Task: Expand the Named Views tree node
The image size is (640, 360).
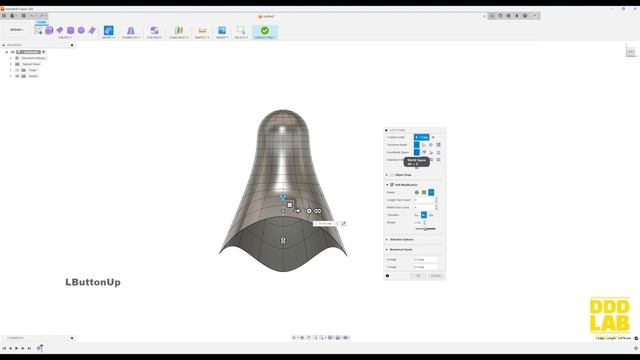Action: click(11, 64)
